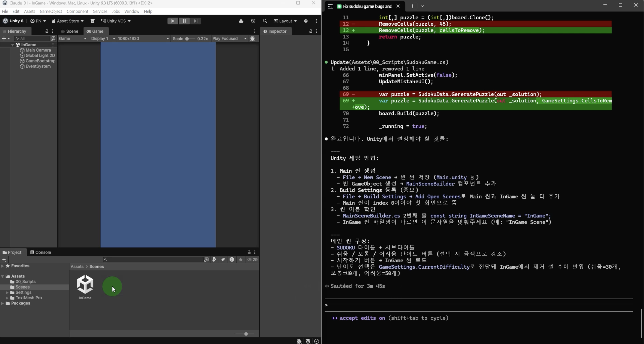Open the Unity VCS dropdown
The width and height of the screenshot is (644, 344).
point(116,21)
